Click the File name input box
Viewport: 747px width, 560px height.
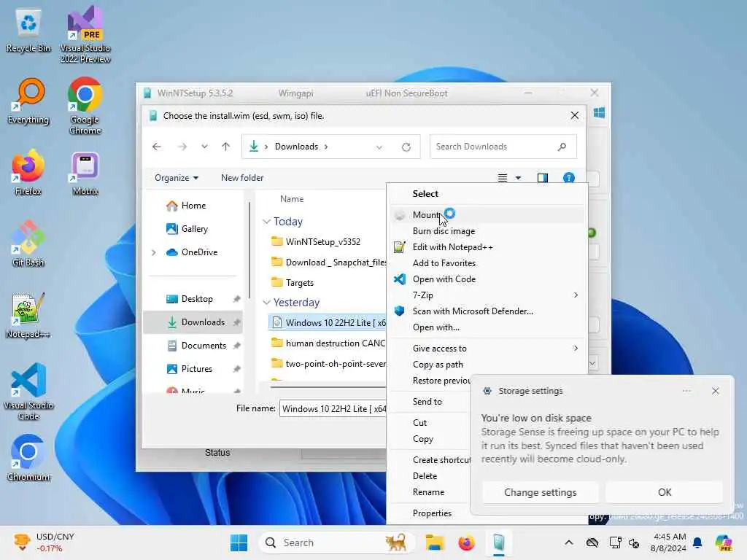(x=333, y=409)
